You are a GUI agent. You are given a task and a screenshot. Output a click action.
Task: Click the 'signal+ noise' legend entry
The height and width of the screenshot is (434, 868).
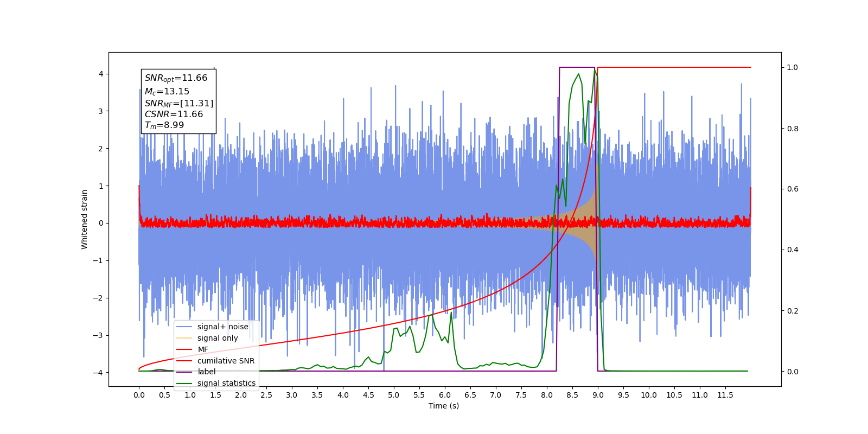(x=222, y=327)
